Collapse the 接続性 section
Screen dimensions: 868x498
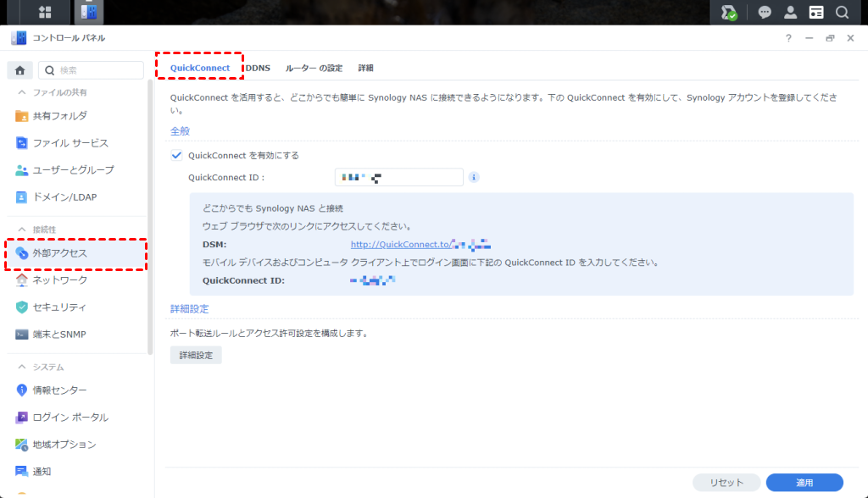tap(21, 229)
